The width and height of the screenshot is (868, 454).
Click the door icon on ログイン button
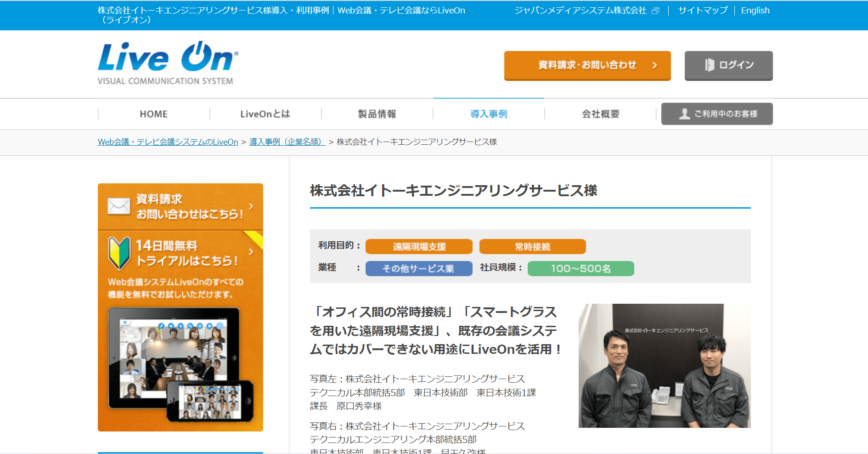710,65
